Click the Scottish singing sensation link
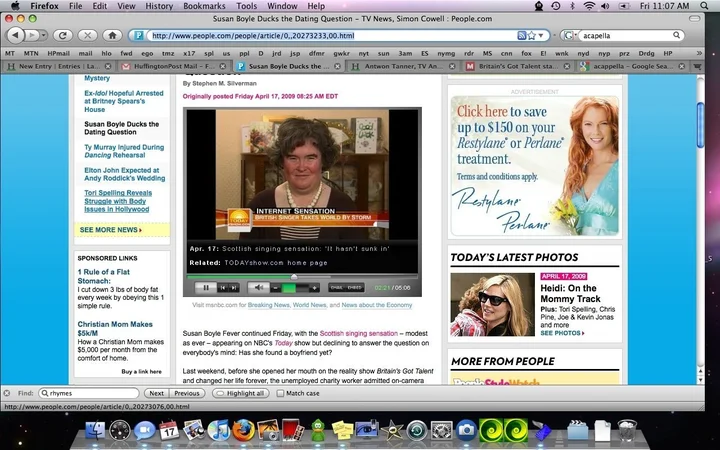Viewport: 720px width, 450px height. click(x=359, y=333)
